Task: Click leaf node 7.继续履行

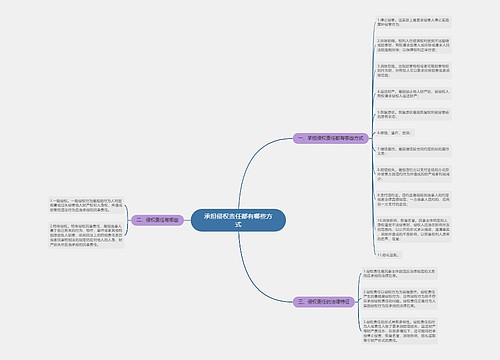Action: click(413, 151)
